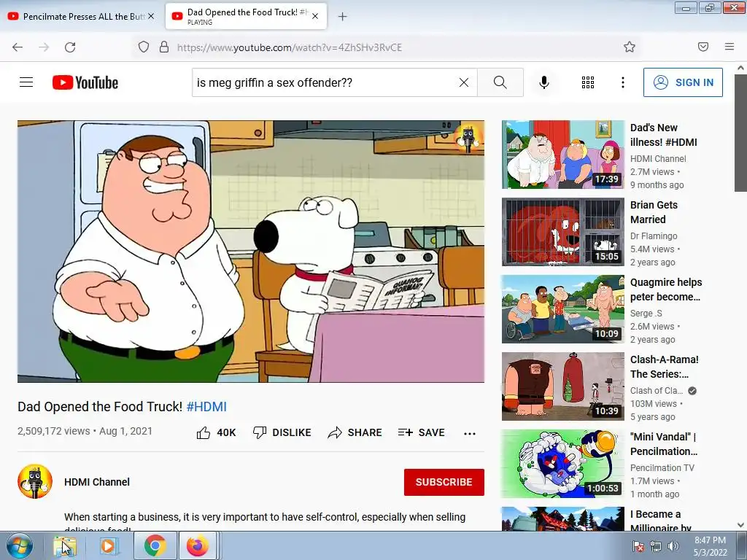Open Google Chrome from taskbar
The height and width of the screenshot is (560, 747).
click(155, 545)
